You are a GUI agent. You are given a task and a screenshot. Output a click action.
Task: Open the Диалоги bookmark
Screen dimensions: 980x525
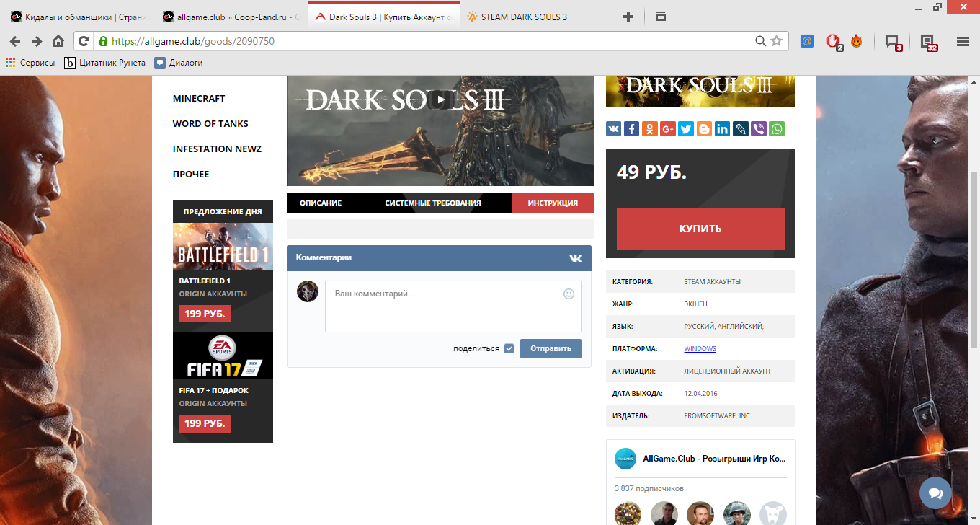[x=179, y=63]
